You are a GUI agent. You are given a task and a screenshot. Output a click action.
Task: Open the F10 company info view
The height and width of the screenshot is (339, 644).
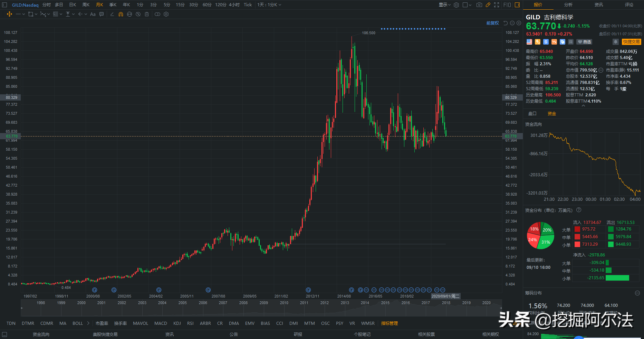click(x=507, y=5)
